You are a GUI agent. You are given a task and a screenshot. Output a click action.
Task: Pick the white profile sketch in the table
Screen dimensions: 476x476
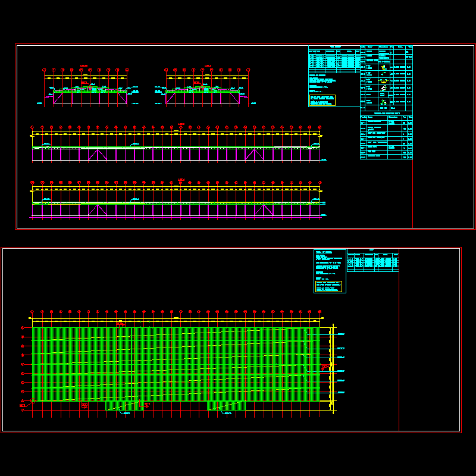383,88
